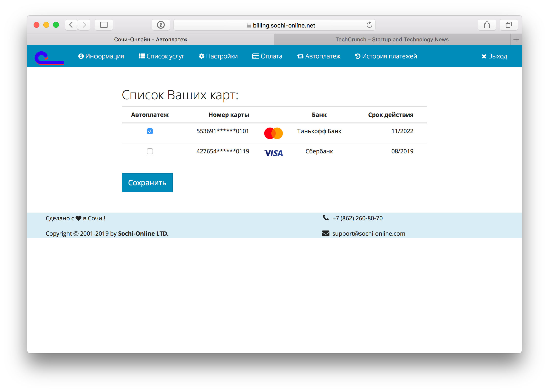Click the VISA logo icon
Screen dimensions: 549x392
(x=274, y=153)
